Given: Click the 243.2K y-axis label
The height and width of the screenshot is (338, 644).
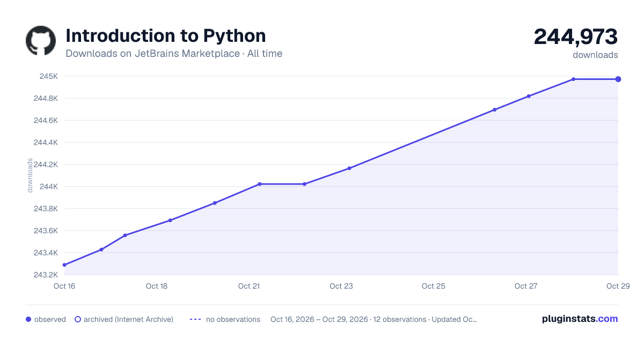Looking at the screenshot, I should tap(46, 274).
